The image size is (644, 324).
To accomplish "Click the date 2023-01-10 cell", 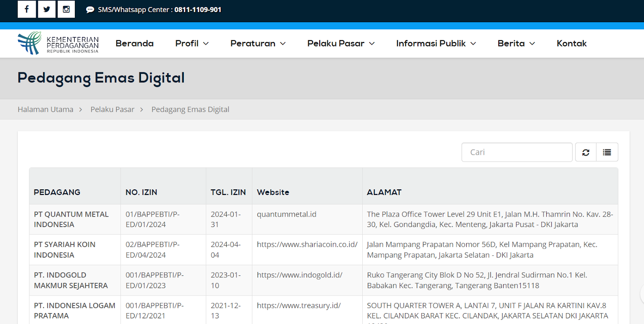I will click(x=229, y=280).
